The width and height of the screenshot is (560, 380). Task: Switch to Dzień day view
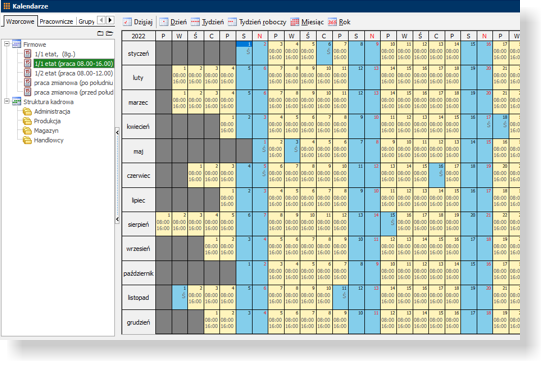pyautogui.click(x=173, y=22)
